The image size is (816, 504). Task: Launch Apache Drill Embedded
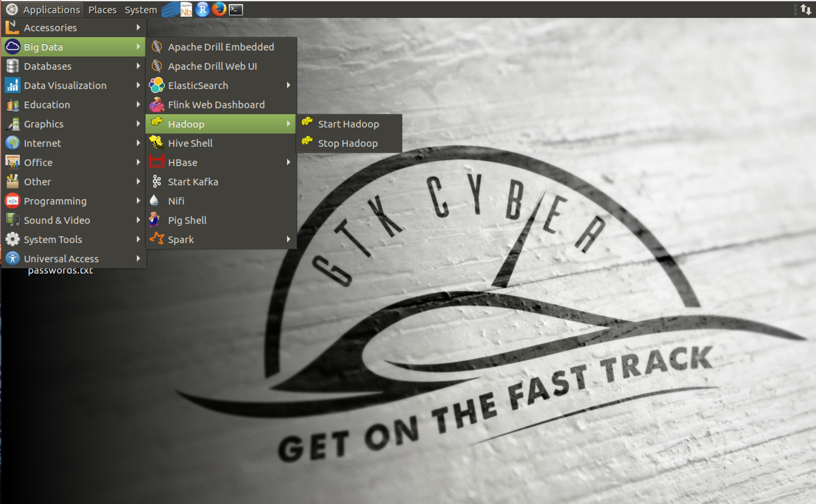click(221, 47)
